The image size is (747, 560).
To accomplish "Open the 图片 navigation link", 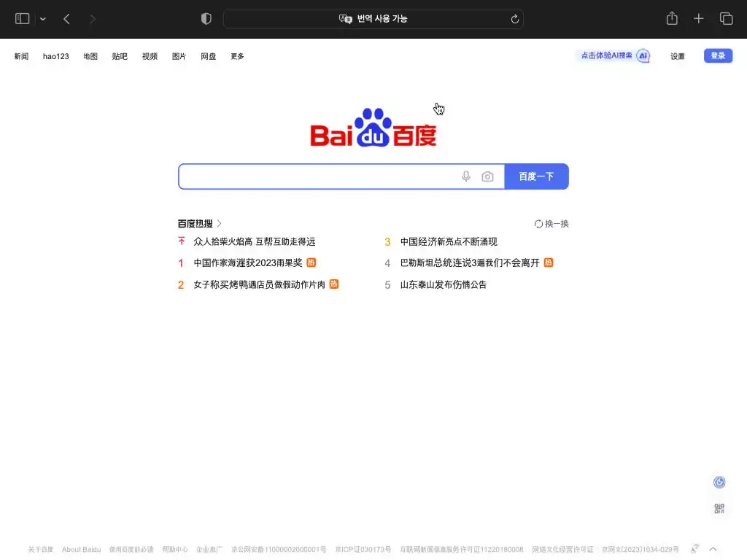I will click(179, 56).
